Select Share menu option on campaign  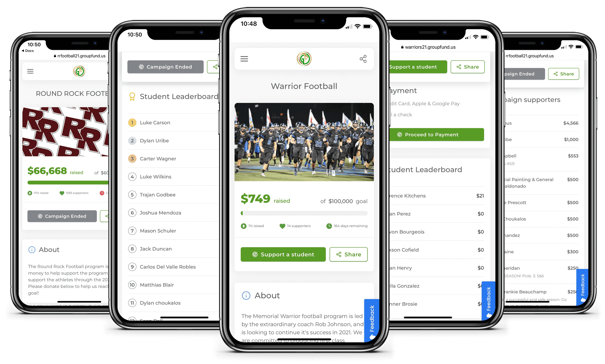[348, 254]
